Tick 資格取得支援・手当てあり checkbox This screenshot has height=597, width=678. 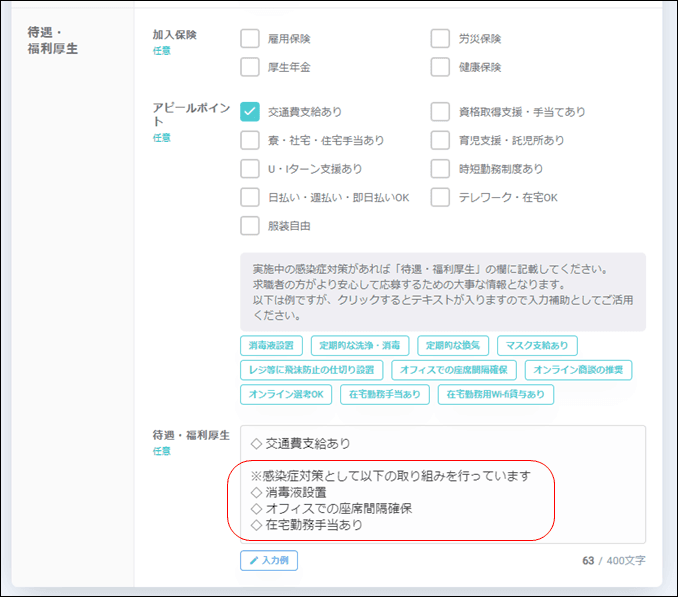click(440, 112)
